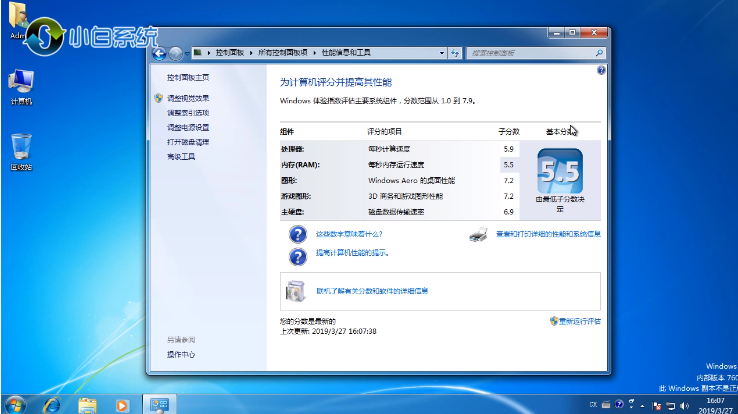738x414 pixels.
Task: Open the Recycle Bin desktop icon
Action: pyautogui.click(x=21, y=148)
